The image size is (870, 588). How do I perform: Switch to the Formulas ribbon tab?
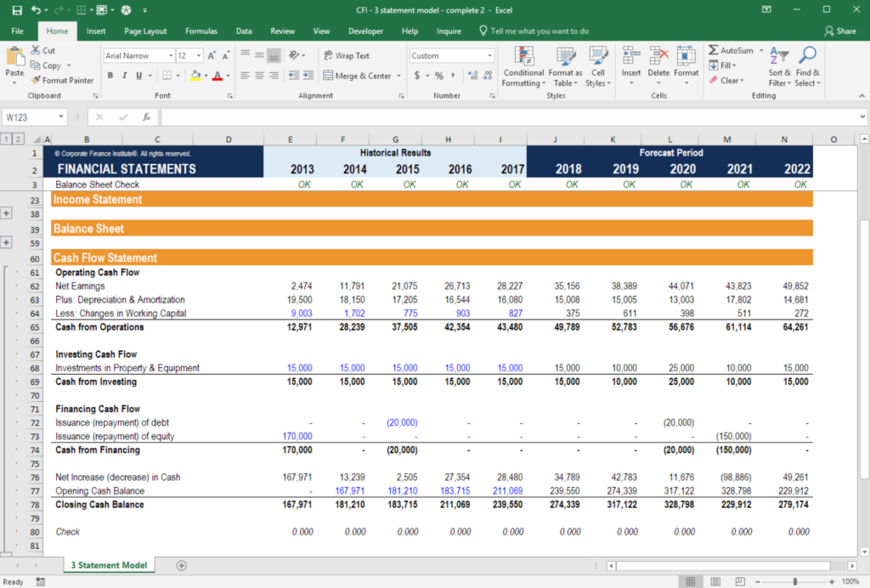[x=201, y=31]
